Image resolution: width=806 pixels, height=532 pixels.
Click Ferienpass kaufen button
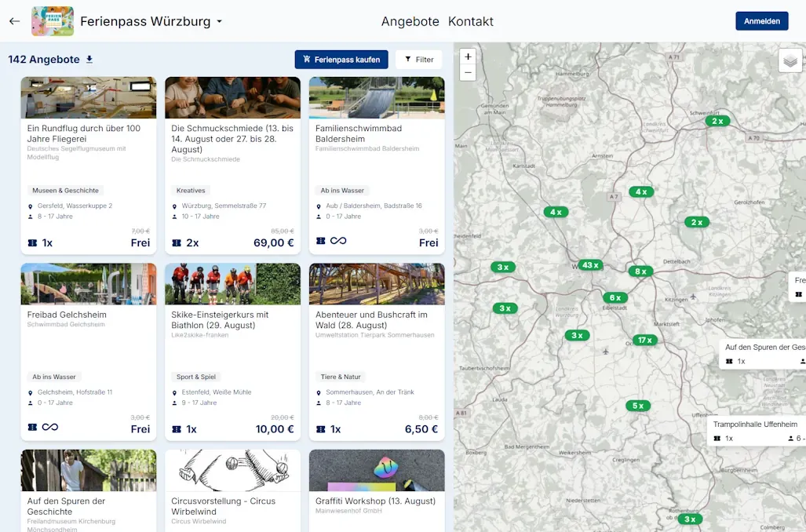click(341, 60)
